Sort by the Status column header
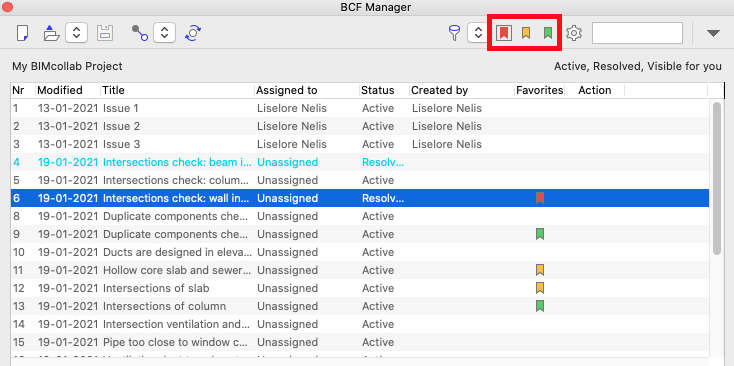 (x=384, y=90)
